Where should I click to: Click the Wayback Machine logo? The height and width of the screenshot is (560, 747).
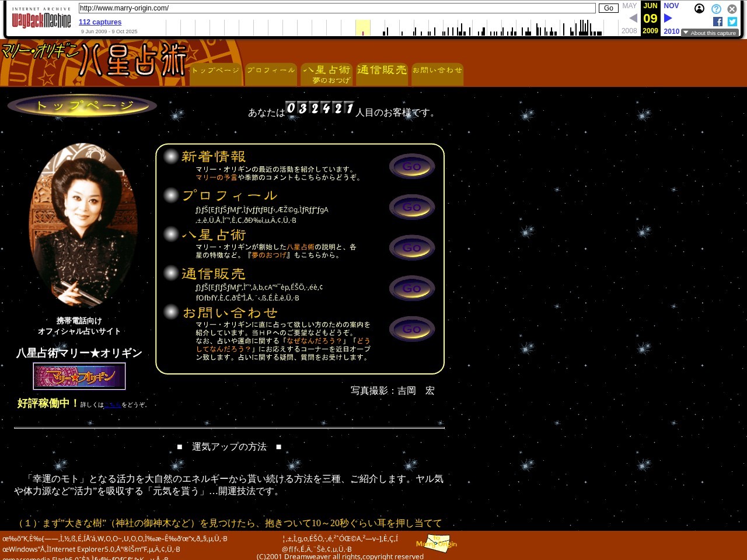pos(41,20)
